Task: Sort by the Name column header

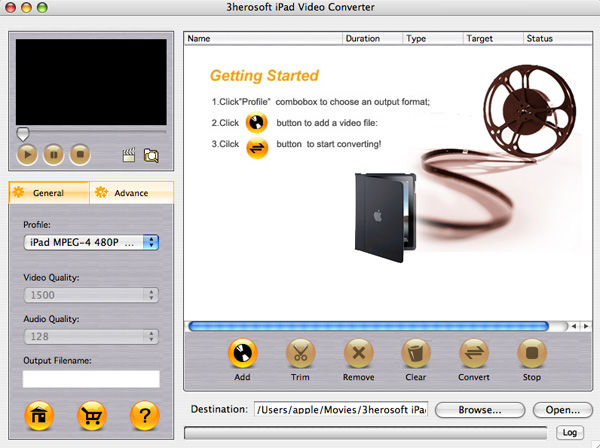Action: click(263, 39)
